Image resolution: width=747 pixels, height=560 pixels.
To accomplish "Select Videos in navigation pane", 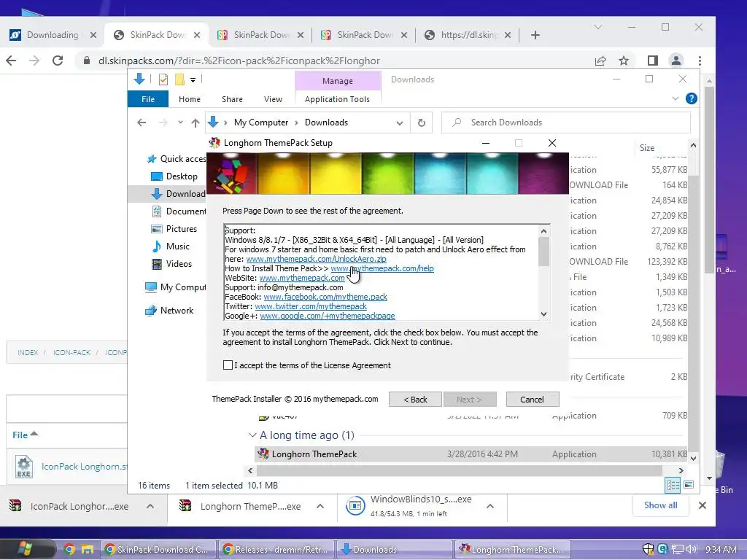I will coord(171,264).
